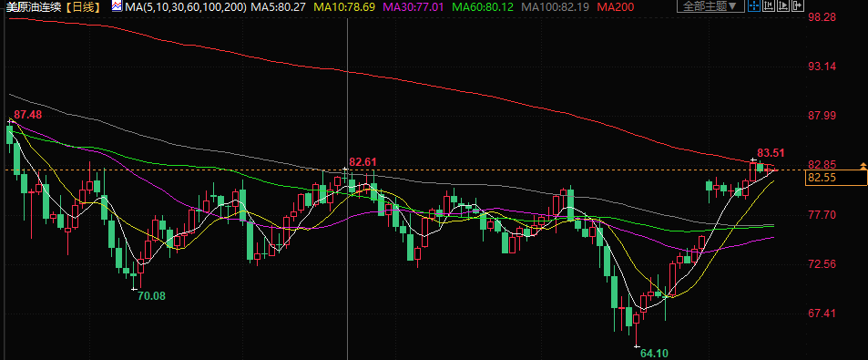Click the 70.08 low price label

152,296
